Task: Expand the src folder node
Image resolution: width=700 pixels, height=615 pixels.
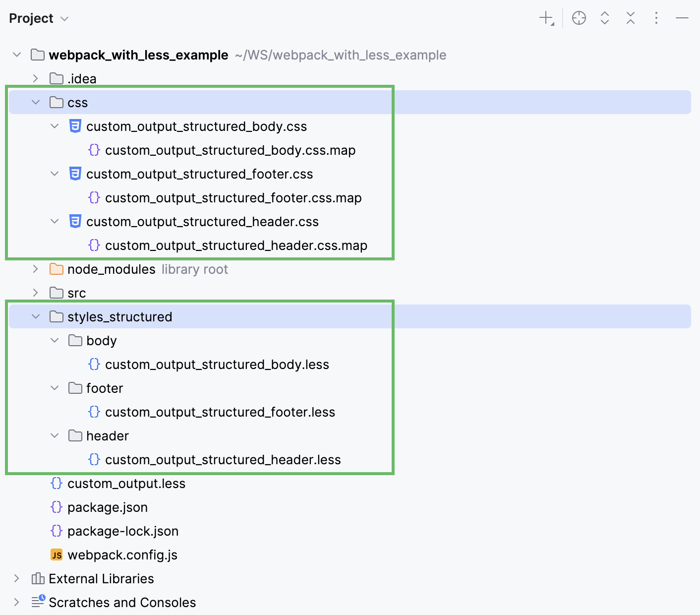Action: point(35,293)
